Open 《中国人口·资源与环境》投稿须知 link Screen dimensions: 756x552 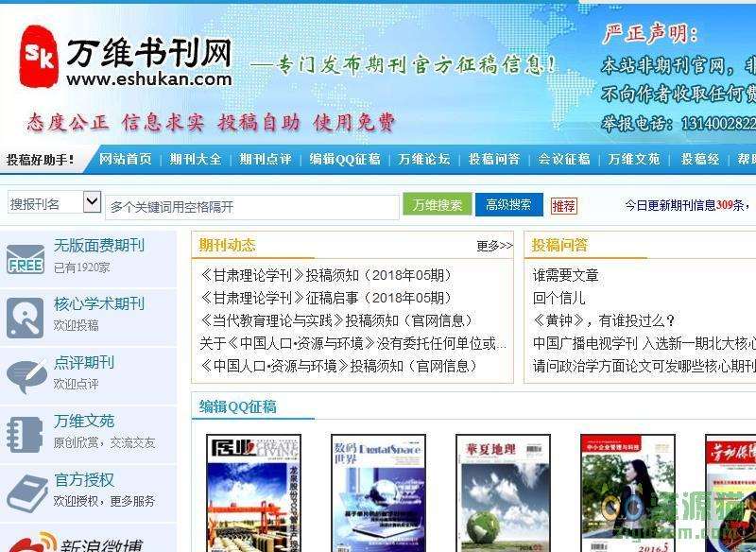point(339,366)
